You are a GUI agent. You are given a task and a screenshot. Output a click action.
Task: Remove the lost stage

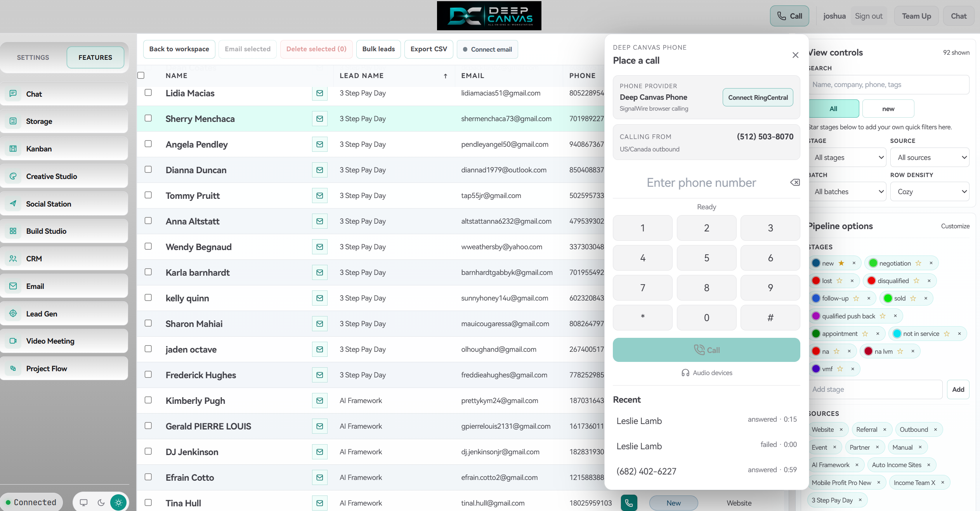(852, 281)
